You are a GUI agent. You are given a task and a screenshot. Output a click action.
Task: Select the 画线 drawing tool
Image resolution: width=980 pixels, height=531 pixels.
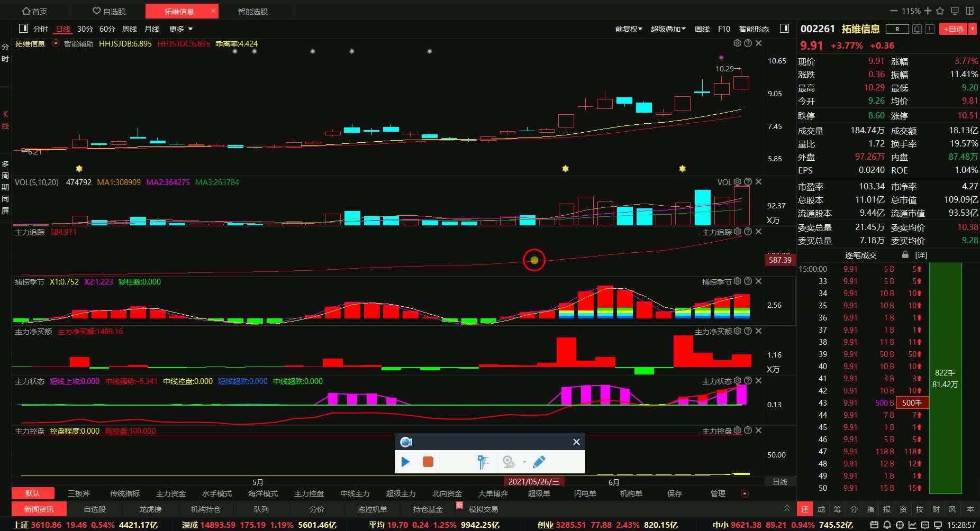point(702,29)
